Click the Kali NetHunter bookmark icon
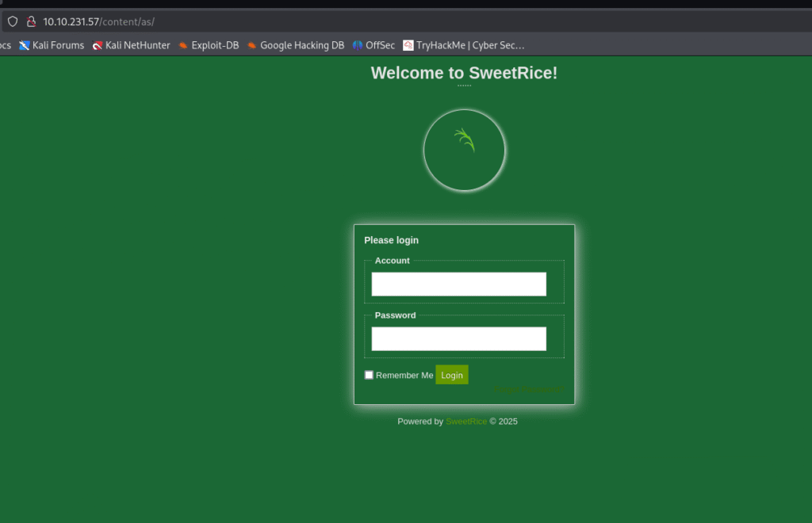Screen dimensions: 812x523 tap(98, 45)
